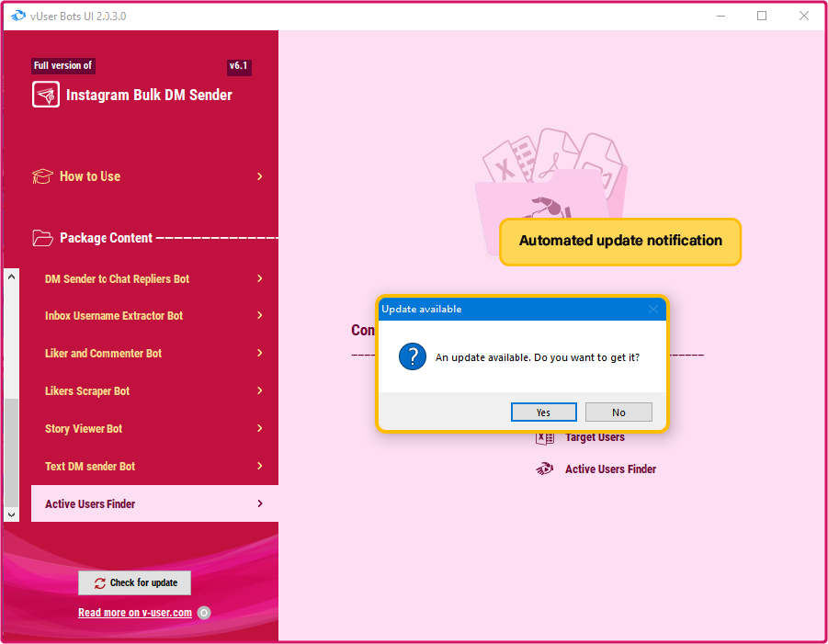
Task: Select Story Viewer Bot
Action: pyautogui.click(x=154, y=428)
